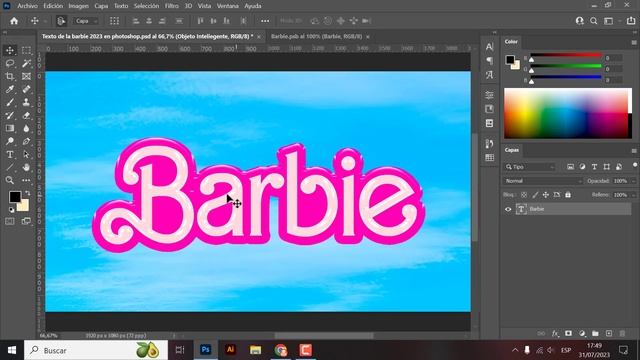Select the Clone Stamp tool
This screenshot has height=360, width=640.
[26, 102]
